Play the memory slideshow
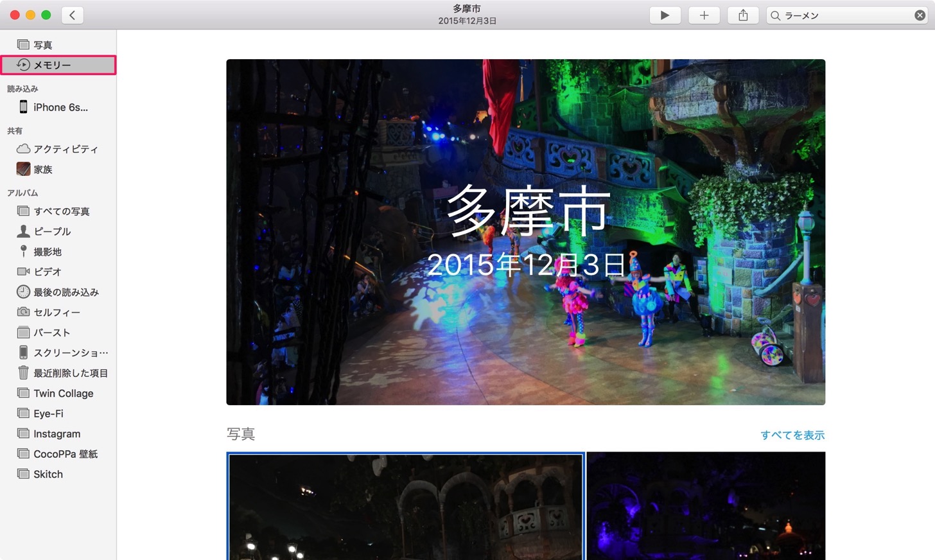This screenshot has height=560, width=935. 665,15
